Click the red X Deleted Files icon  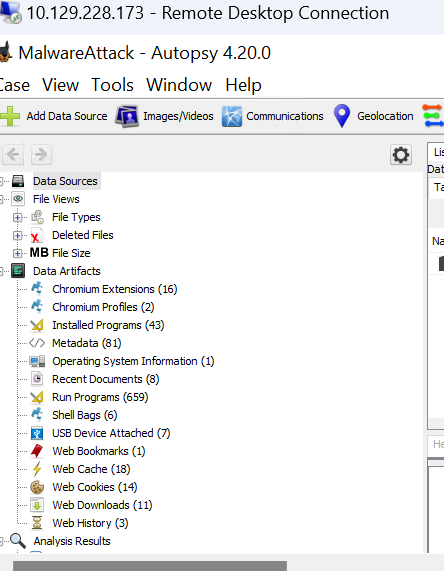coord(36,235)
